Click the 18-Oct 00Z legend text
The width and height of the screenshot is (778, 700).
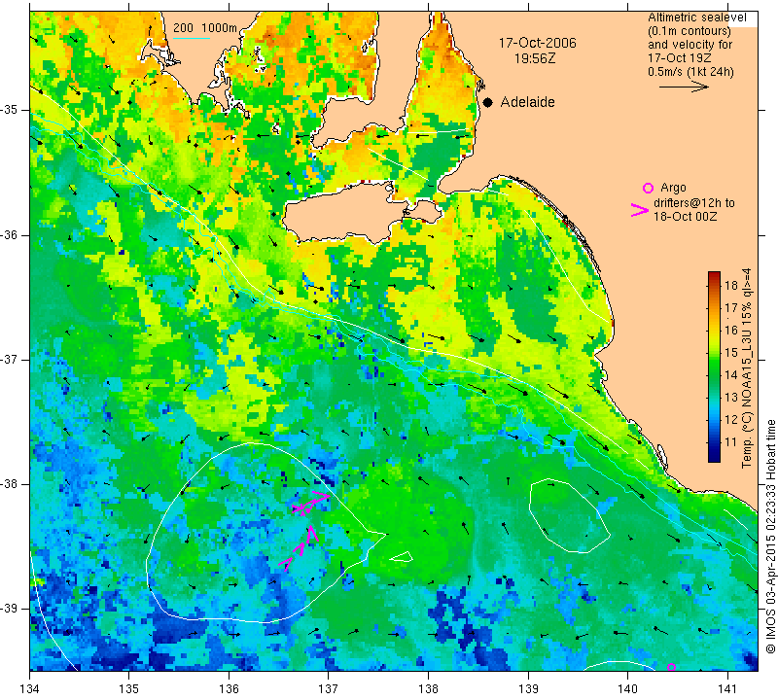pos(686,216)
